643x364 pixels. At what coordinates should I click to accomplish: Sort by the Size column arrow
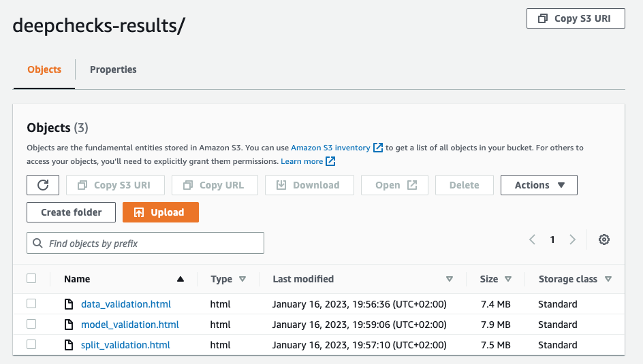point(508,279)
